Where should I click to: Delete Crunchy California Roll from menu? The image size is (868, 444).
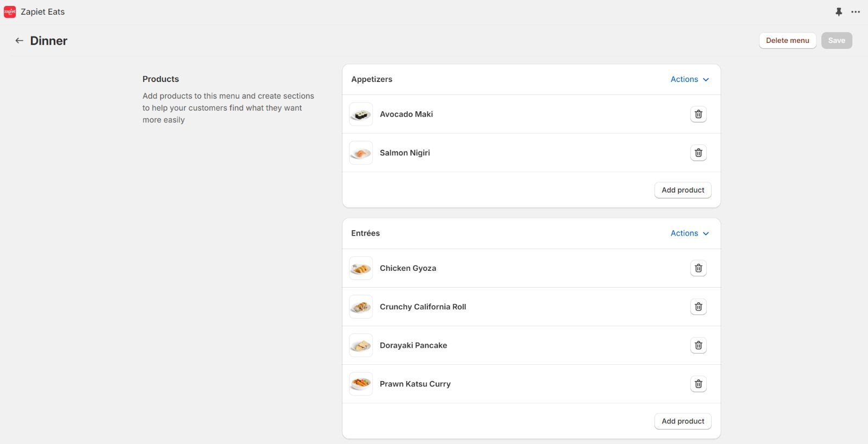point(698,307)
